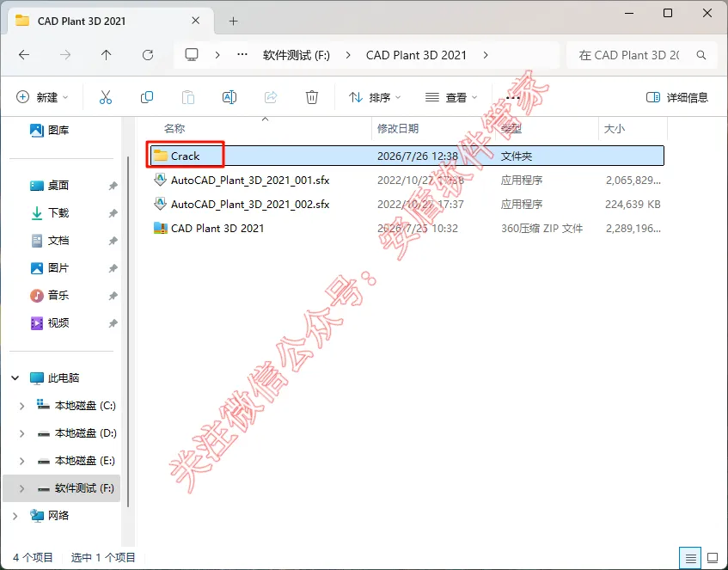The width and height of the screenshot is (728, 570).
Task: Click the Copy icon in toolbar
Action: (x=147, y=97)
